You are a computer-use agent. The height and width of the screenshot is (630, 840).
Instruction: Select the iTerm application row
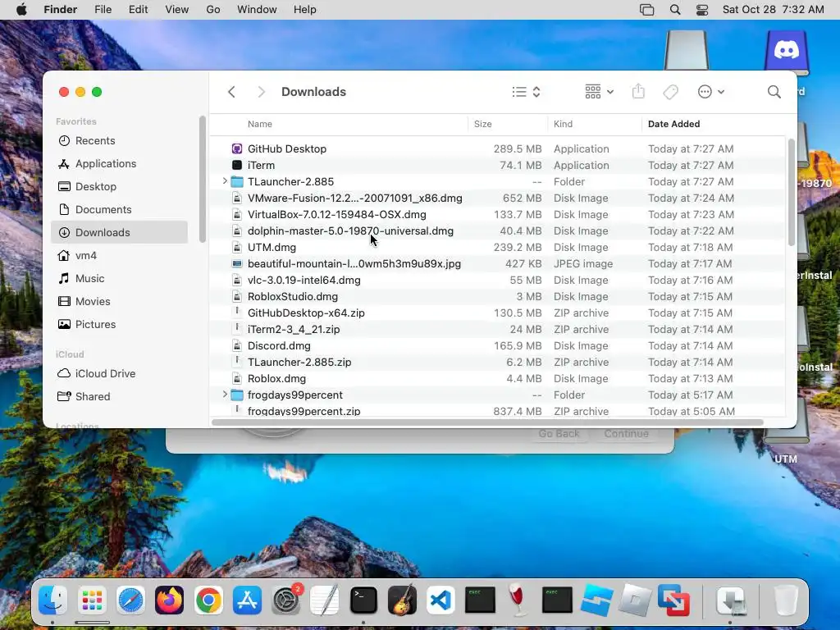pyautogui.click(x=497, y=166)
